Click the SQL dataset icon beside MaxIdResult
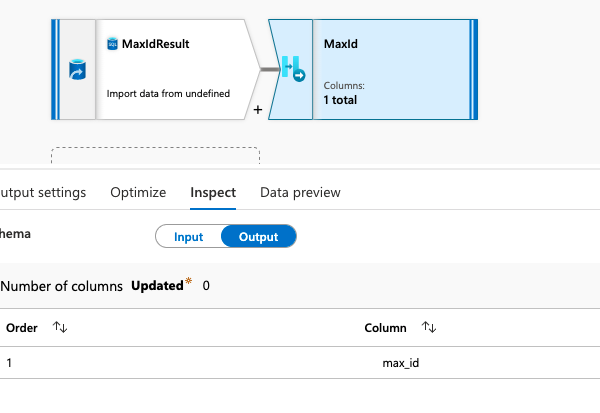This screenshot has width=600, height=413. (x=112, y=44)
